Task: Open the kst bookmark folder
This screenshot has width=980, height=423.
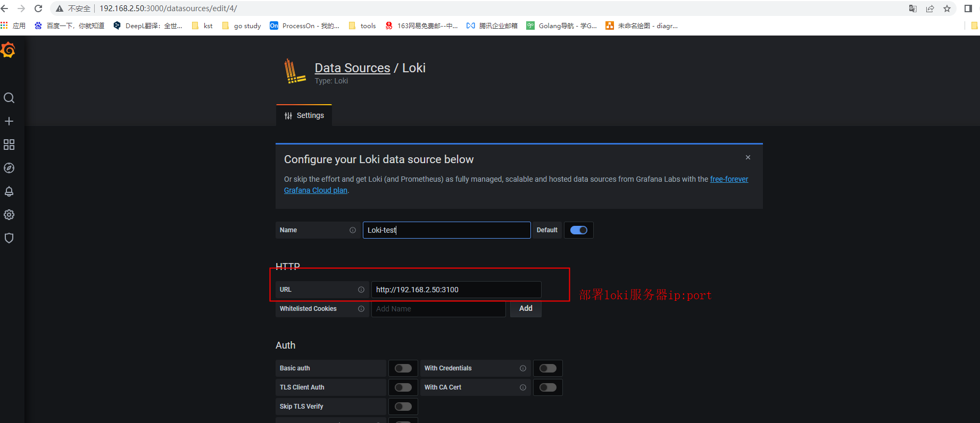Action: click(202, 26)
